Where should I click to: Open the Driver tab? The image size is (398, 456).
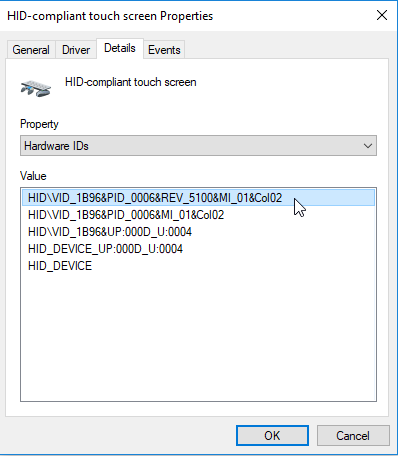[76, 50]
